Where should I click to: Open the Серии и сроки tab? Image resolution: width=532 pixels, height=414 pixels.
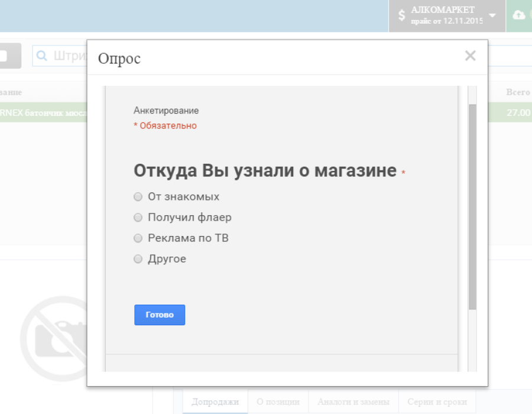pyautogui.click(x=437, y=402)
